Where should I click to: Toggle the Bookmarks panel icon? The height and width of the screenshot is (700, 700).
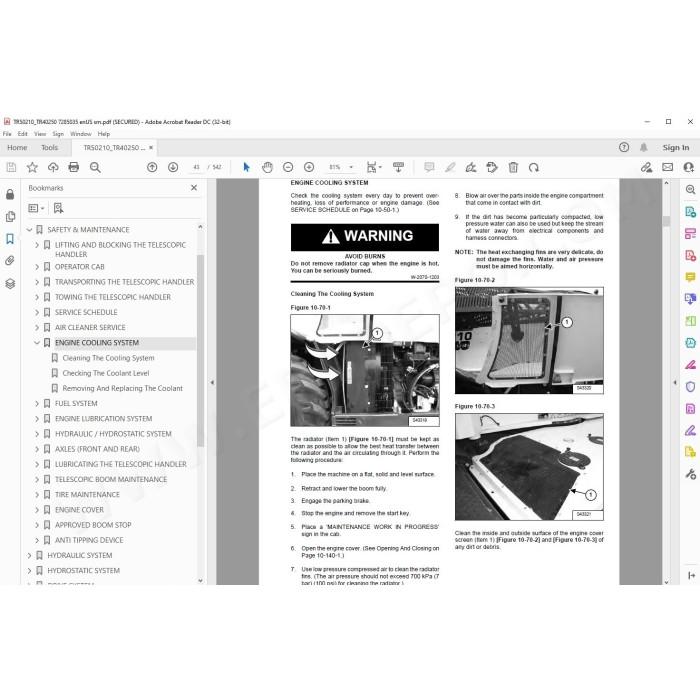[x=10, y=239]
